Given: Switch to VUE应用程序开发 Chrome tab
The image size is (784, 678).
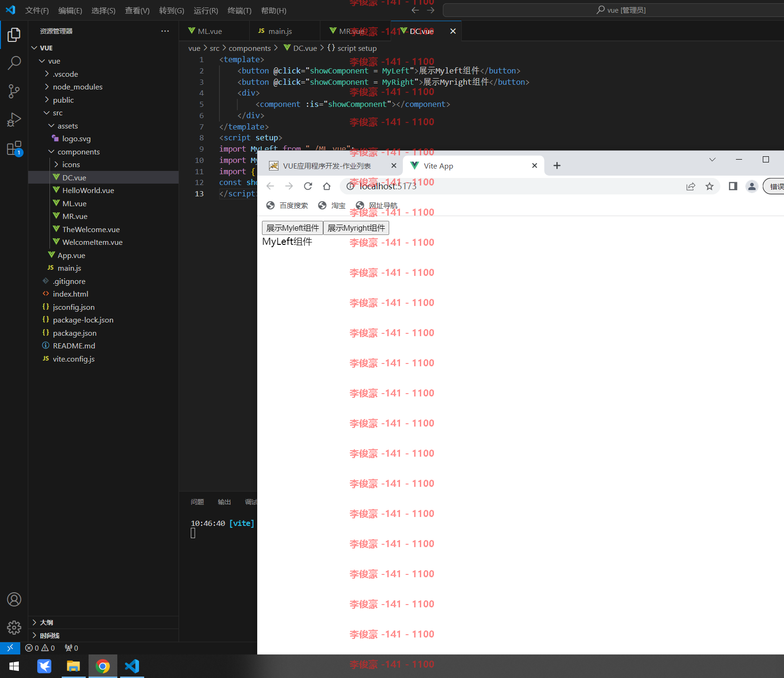Looking at the screenshot, I should click(x=327, y=166).
